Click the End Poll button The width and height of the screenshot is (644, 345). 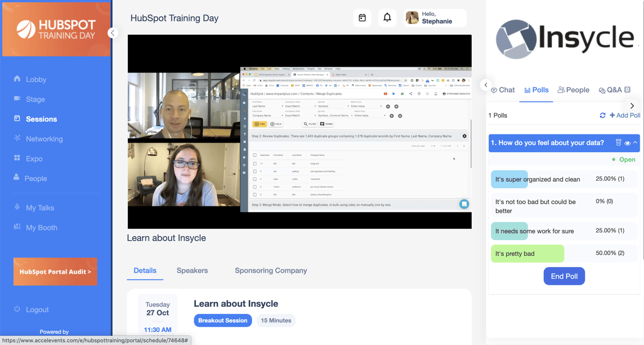click(x=564, y=276)
